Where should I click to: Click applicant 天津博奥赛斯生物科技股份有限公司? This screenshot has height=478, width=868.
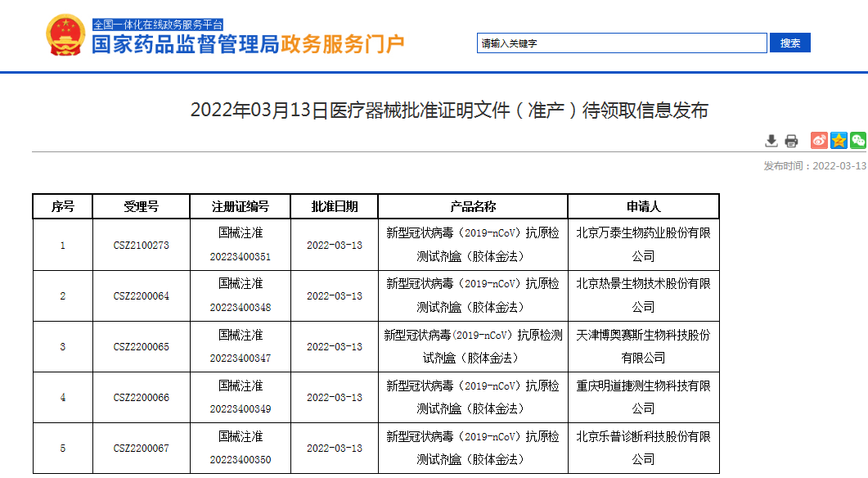[643, 347]
